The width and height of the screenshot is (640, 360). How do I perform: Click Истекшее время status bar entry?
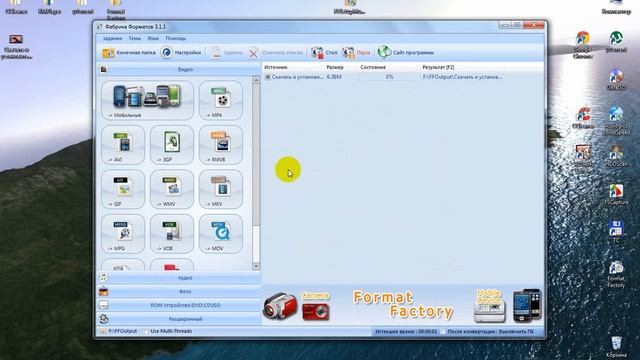coord(406,332)
